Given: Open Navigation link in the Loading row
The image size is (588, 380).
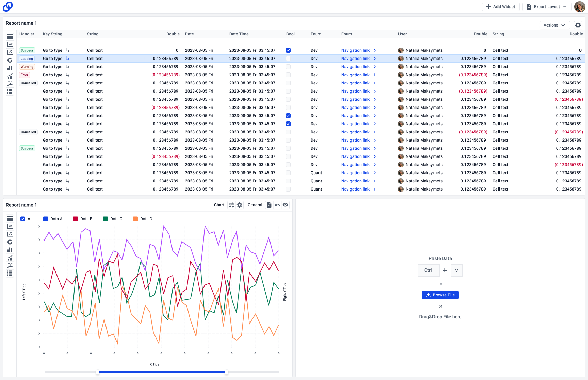Looking at the screenshot, I should (355, 59).
